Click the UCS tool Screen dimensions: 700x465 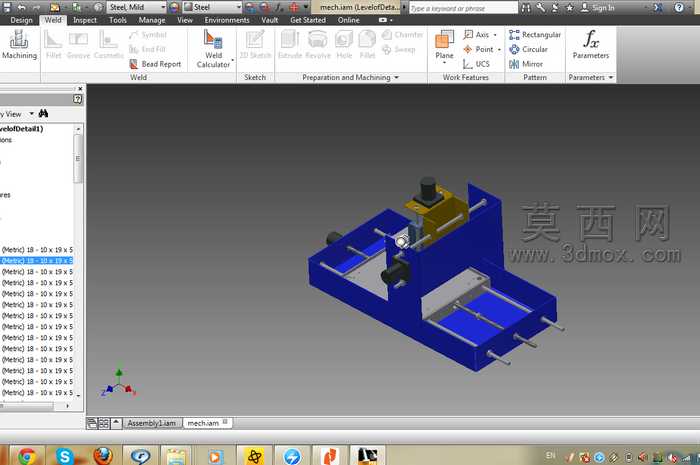coord(476,64)
